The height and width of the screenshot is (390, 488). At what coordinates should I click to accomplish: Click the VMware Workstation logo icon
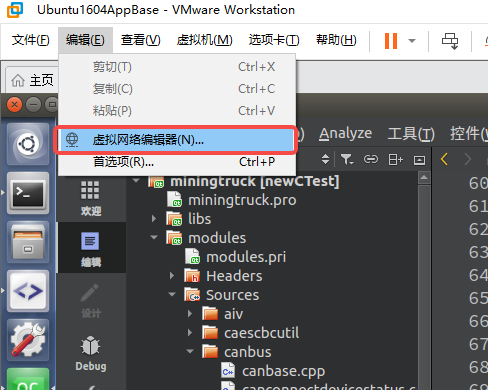[15, 9]
